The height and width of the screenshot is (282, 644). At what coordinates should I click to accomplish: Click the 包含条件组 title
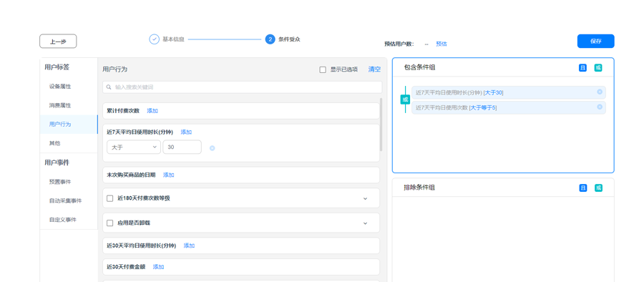click(419, 67)
